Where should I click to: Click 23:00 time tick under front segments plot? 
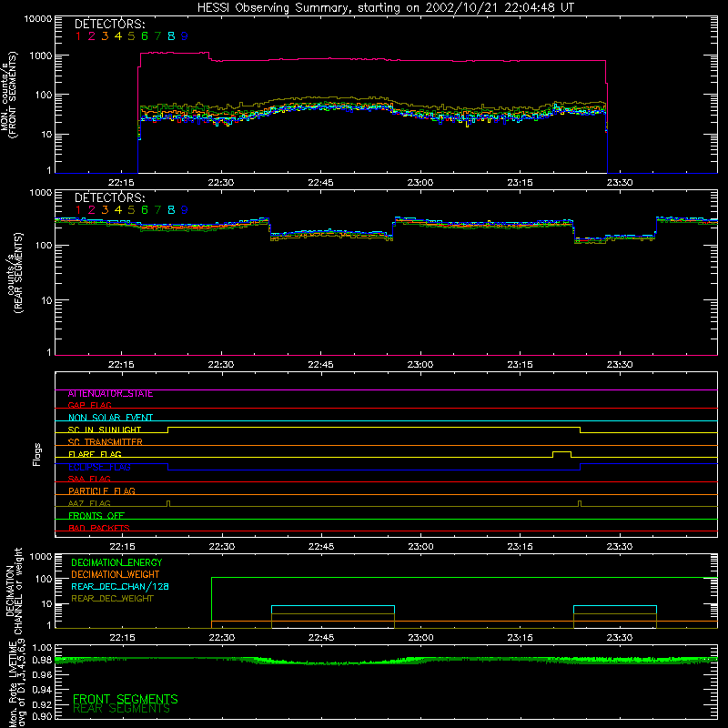pos(420,183)
